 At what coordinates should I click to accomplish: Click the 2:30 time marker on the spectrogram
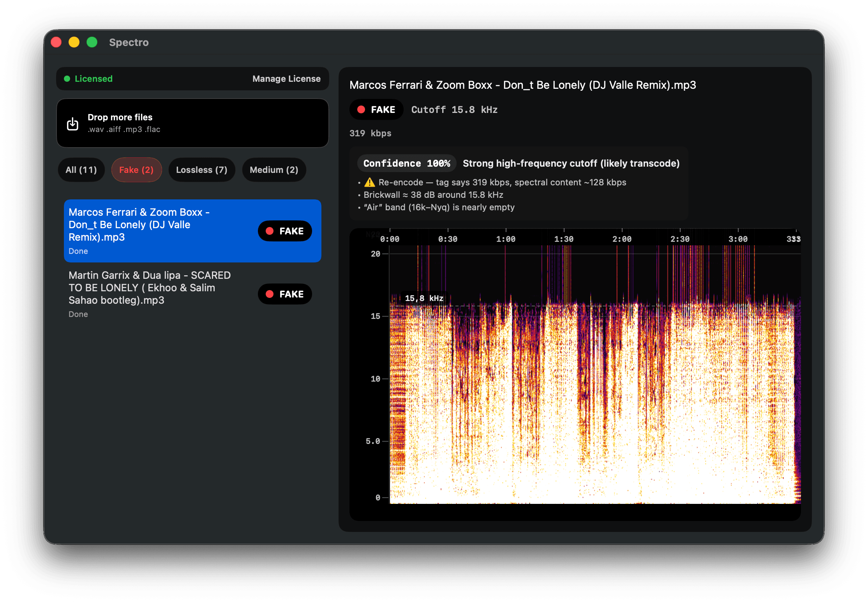click(680, 239)
